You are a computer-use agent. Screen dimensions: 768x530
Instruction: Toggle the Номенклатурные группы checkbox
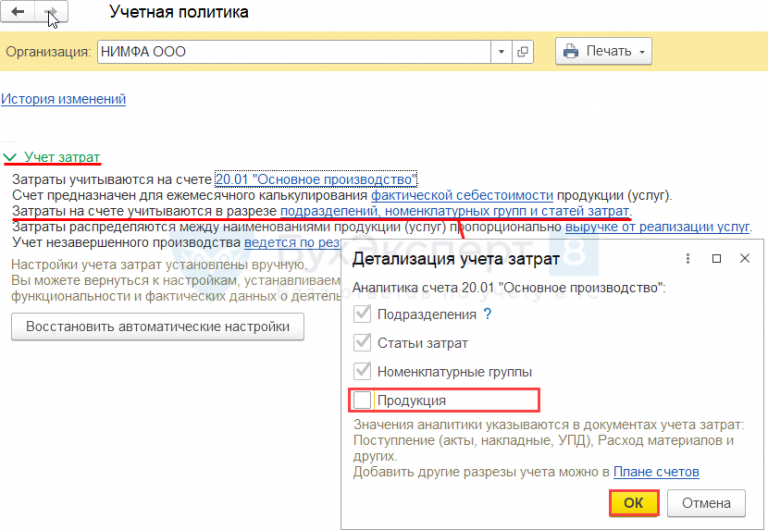pos(362,371)
